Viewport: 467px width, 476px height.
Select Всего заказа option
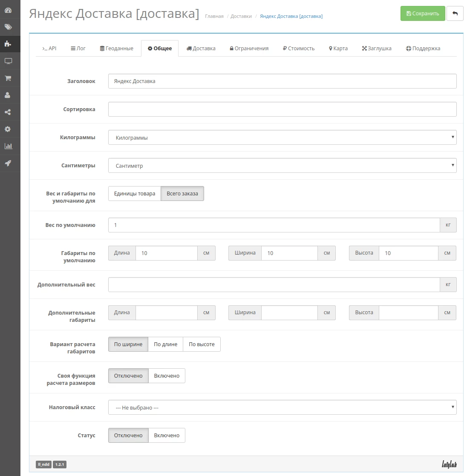tap(182, 193)
